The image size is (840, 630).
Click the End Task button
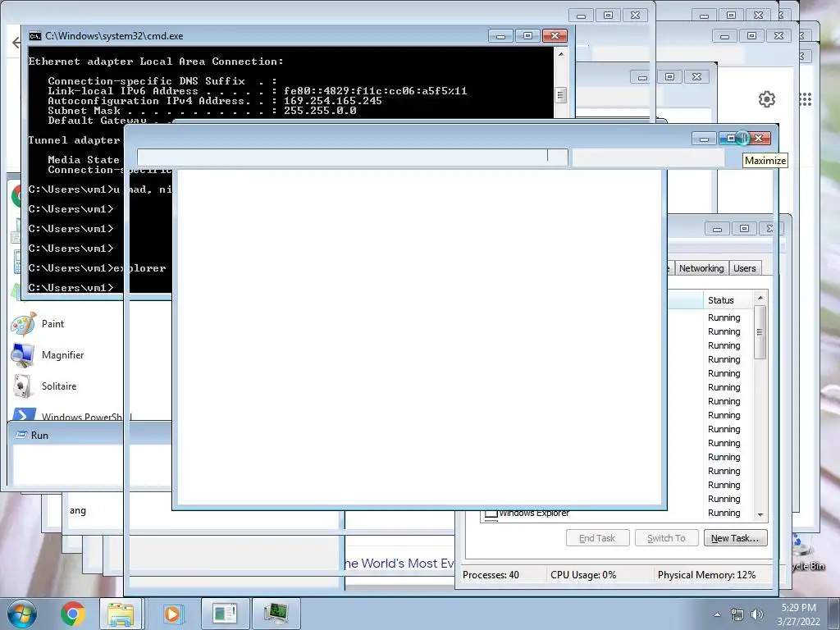tap(597, 538)
